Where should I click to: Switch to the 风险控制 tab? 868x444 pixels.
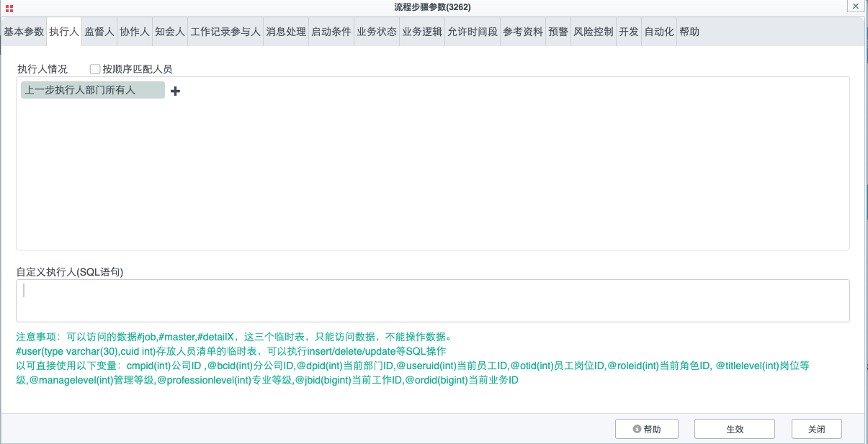click(x=594, y=32)
